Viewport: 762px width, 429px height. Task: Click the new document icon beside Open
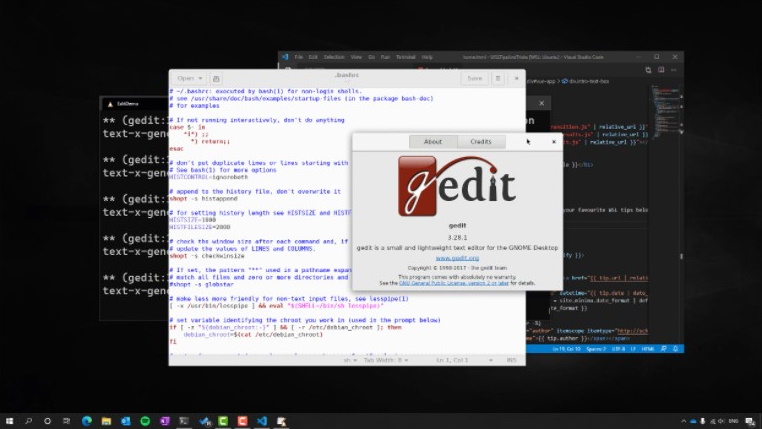pos(216,78)
